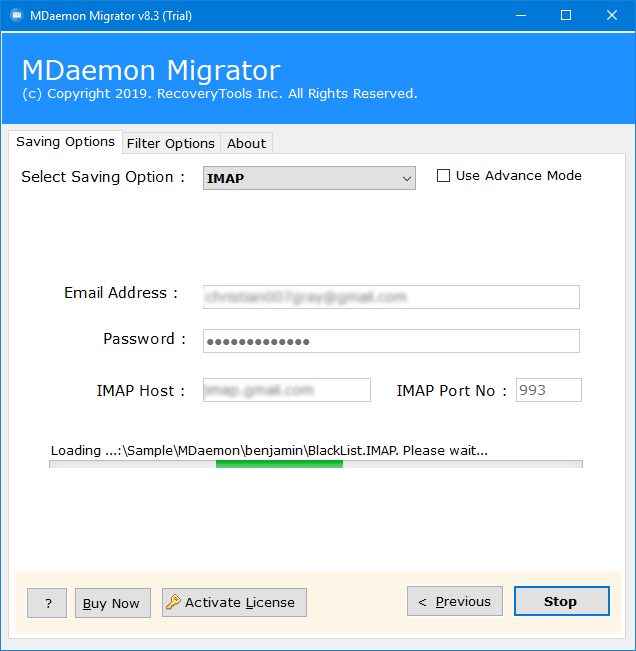The image size is (636, 651).
Task: Click the Buy Now button
Action: (113, 603)
